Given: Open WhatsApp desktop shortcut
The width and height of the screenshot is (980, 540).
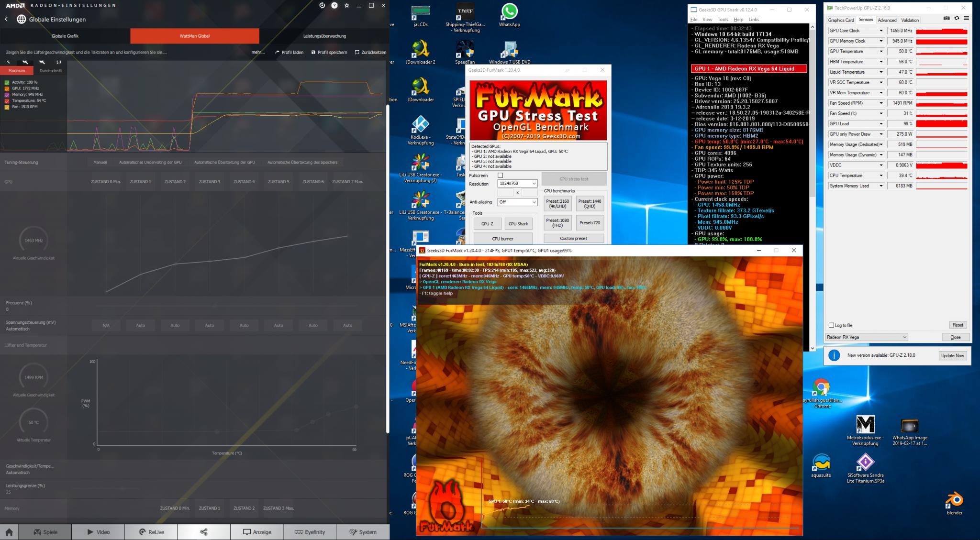Looking at the screenshot, I should pos(509,15).
